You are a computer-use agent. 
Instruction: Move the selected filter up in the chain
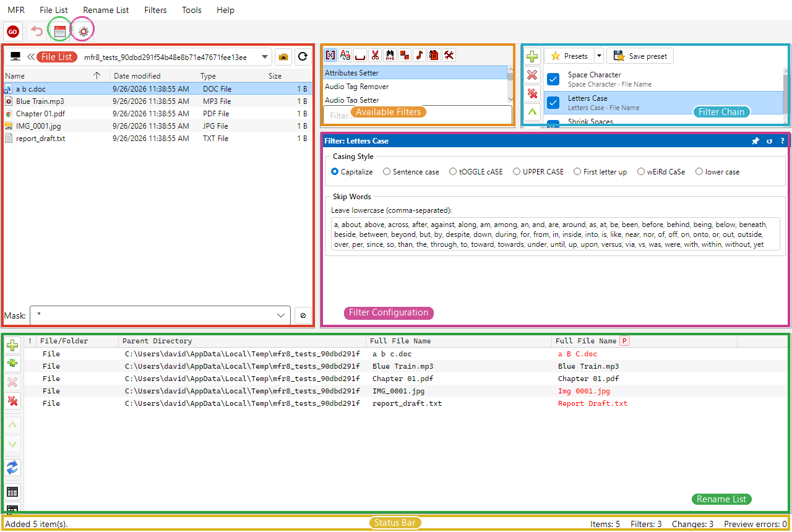point(532,112)
